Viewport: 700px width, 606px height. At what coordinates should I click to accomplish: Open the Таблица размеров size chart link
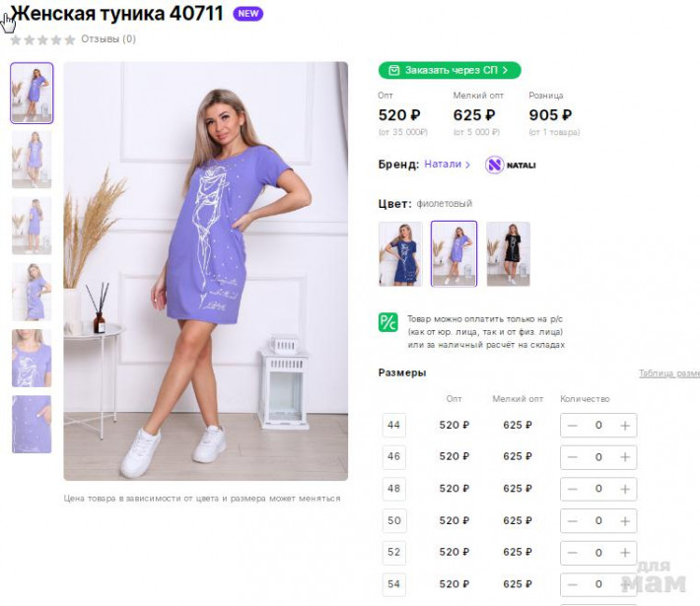pyautogui.click(x=668, y=373)
